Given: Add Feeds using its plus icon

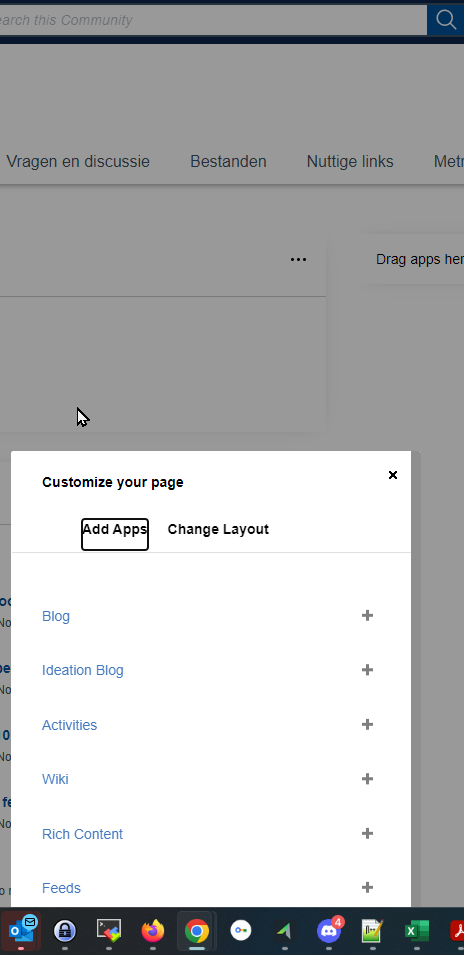Looking at the screenshot, I should point(367,888).
